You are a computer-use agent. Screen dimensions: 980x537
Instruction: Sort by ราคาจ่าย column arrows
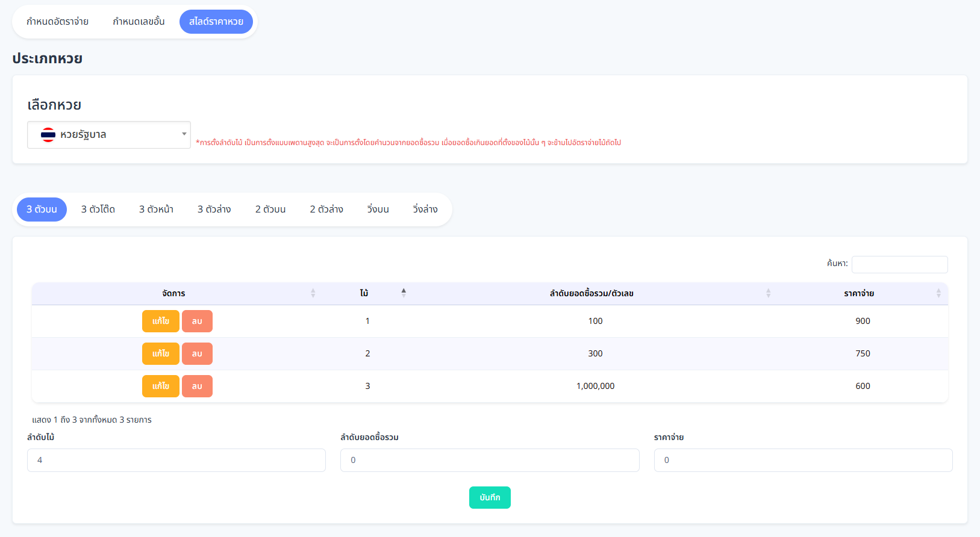click(x=938, y=293)
